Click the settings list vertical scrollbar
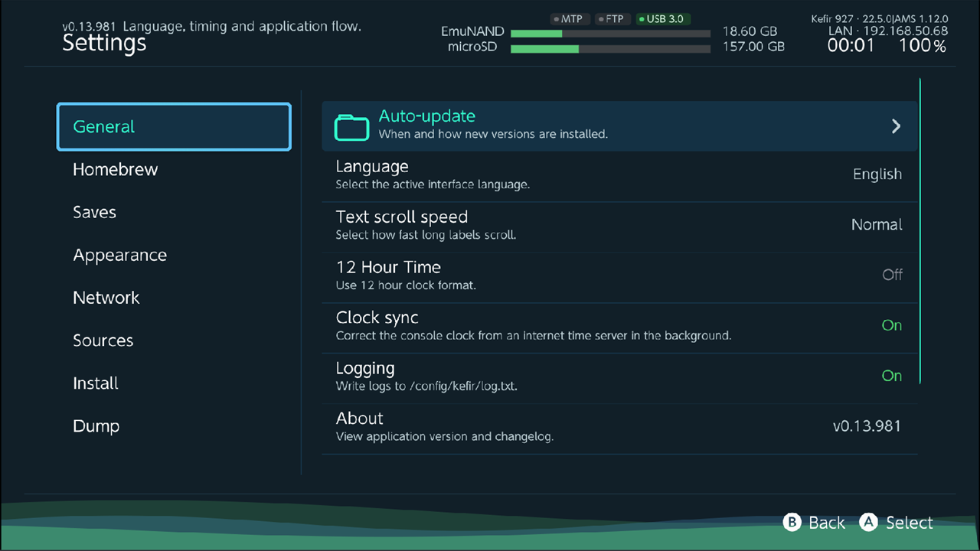980x551 pixels. 920,230
